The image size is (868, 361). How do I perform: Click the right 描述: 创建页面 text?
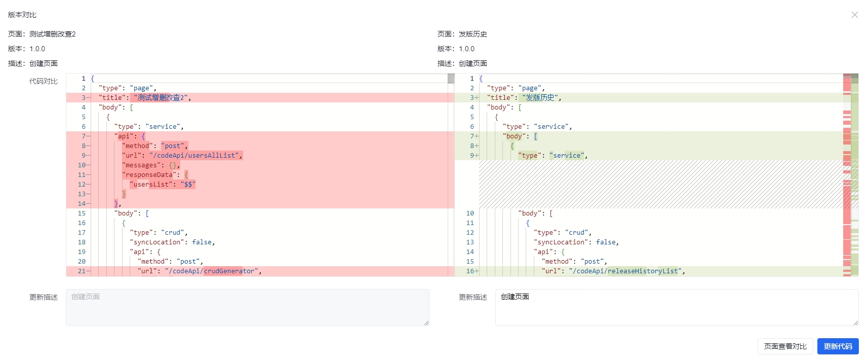[x=462, y=63]
